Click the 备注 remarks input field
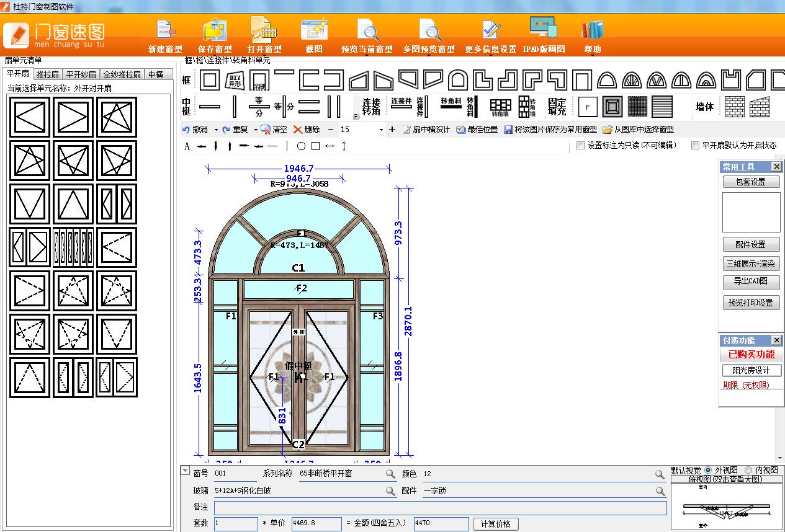Viewport: 785px width, 532px height. point(440,508)
